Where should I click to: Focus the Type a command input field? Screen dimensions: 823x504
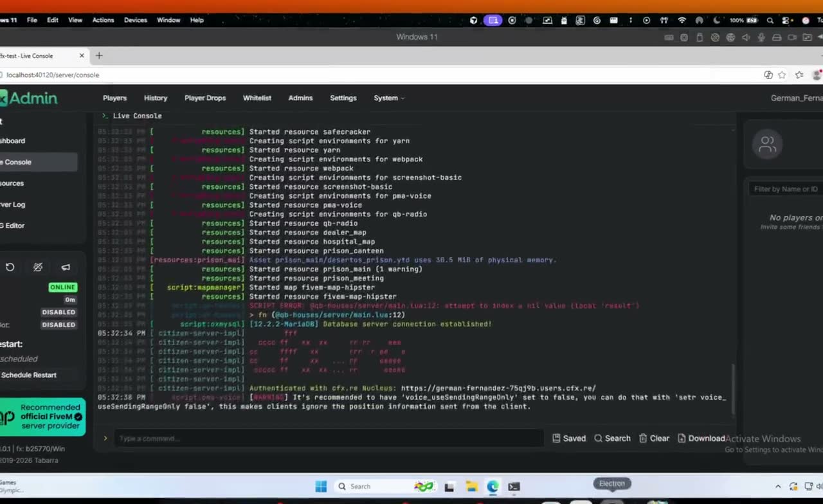pyautogui.click(x=329, y=438)
